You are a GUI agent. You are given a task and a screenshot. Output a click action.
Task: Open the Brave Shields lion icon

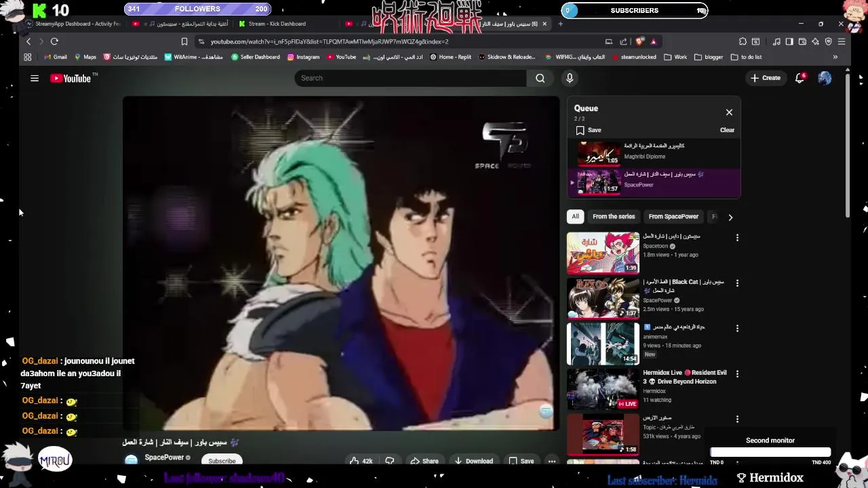(x=639, y=41)
